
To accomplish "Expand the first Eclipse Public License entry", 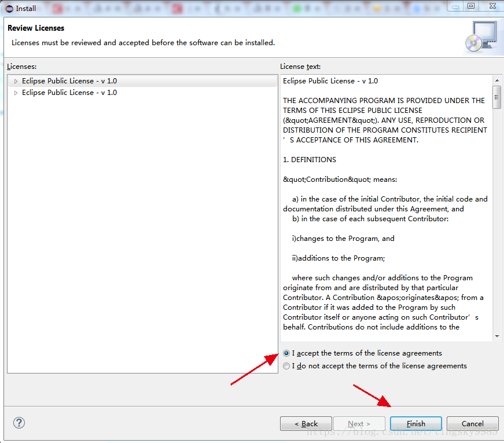I will 16,81.
